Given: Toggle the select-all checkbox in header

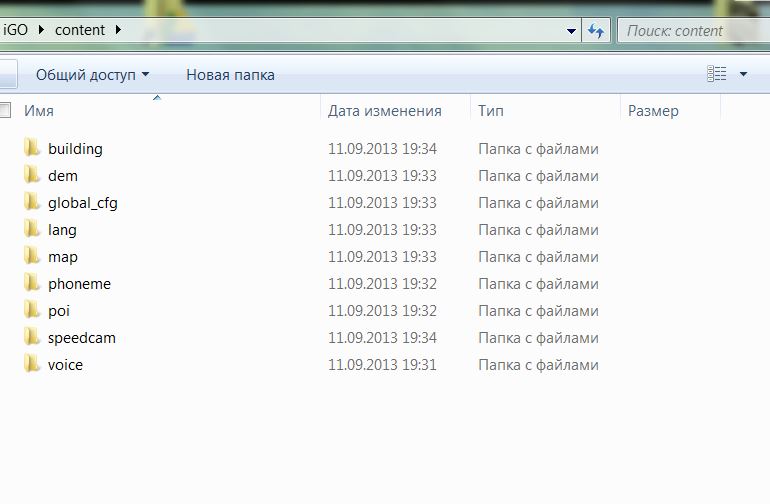Looking at the screenshot, I should (x=5, y=111).
